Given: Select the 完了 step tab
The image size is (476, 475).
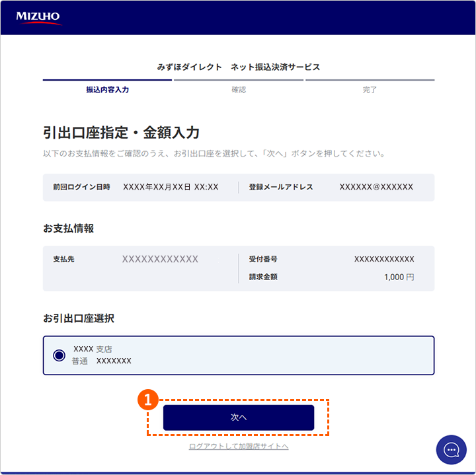Looking at the screenshot, I should pos(370,89).
